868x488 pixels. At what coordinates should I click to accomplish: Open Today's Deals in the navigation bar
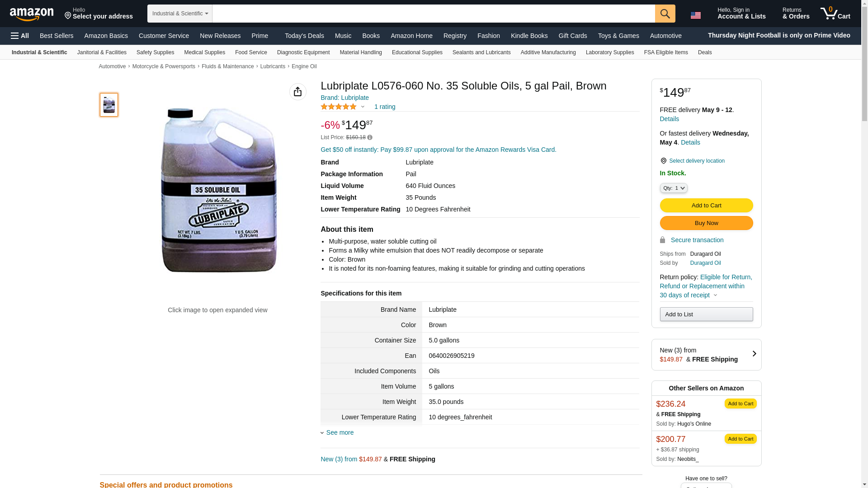pyautogui.click(x=304, y=36)
